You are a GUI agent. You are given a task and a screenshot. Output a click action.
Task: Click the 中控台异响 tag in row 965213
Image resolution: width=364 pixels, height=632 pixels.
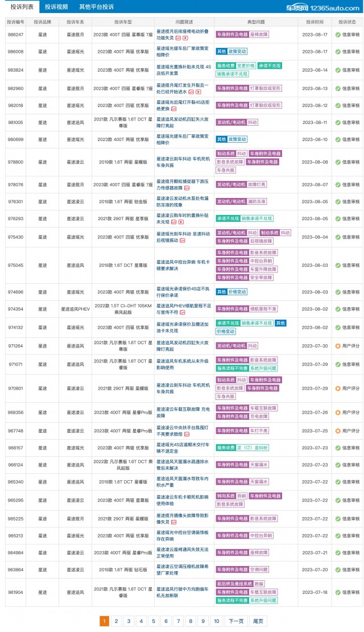tap(261, 536)
